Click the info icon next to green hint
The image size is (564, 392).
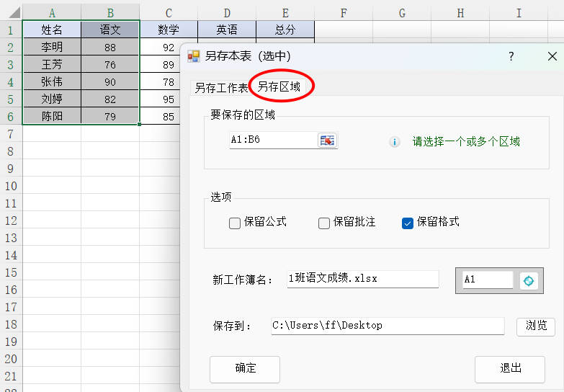coord(394,142)
